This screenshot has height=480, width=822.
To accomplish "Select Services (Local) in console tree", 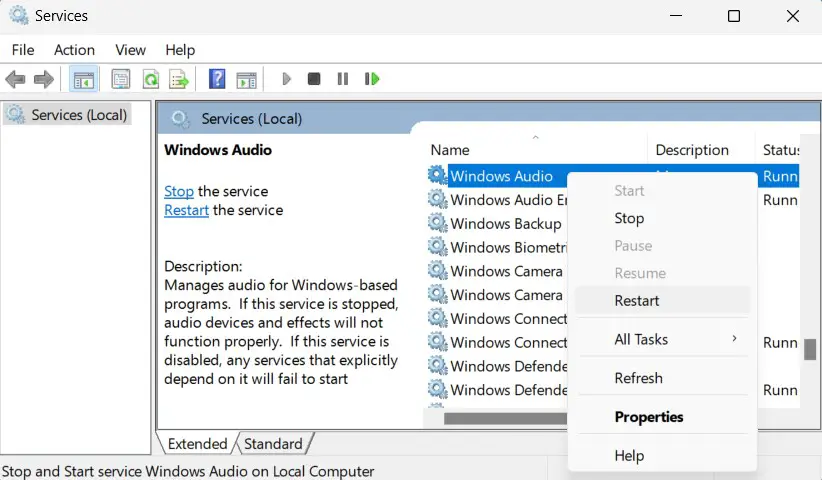I will point(67,115).
